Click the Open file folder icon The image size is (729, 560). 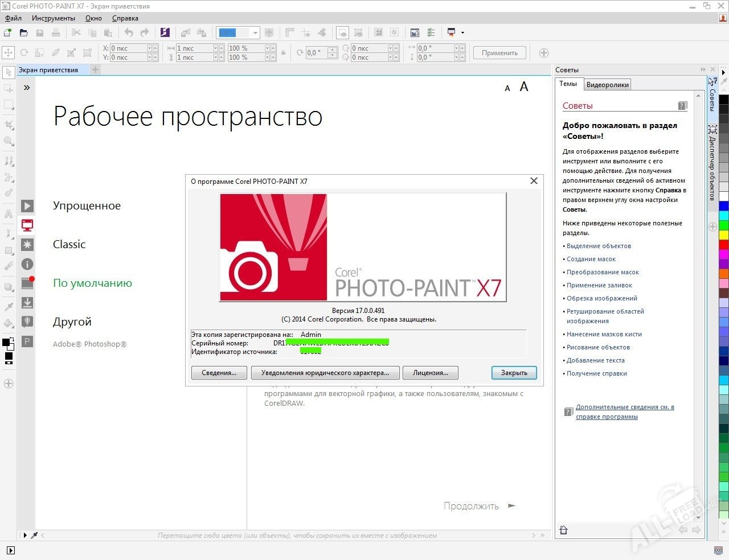(24, 33)
